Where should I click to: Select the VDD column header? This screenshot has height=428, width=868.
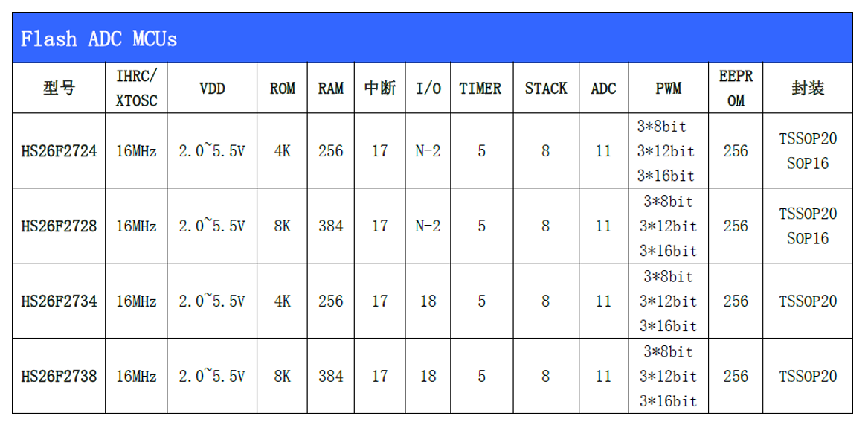212,89
